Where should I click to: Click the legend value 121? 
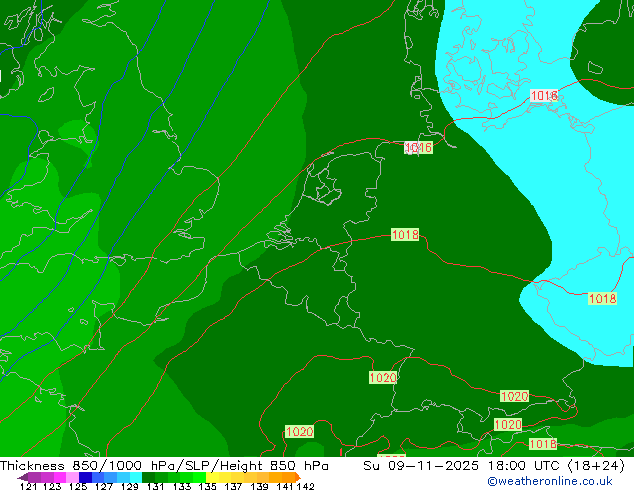[x=28, y=486]
